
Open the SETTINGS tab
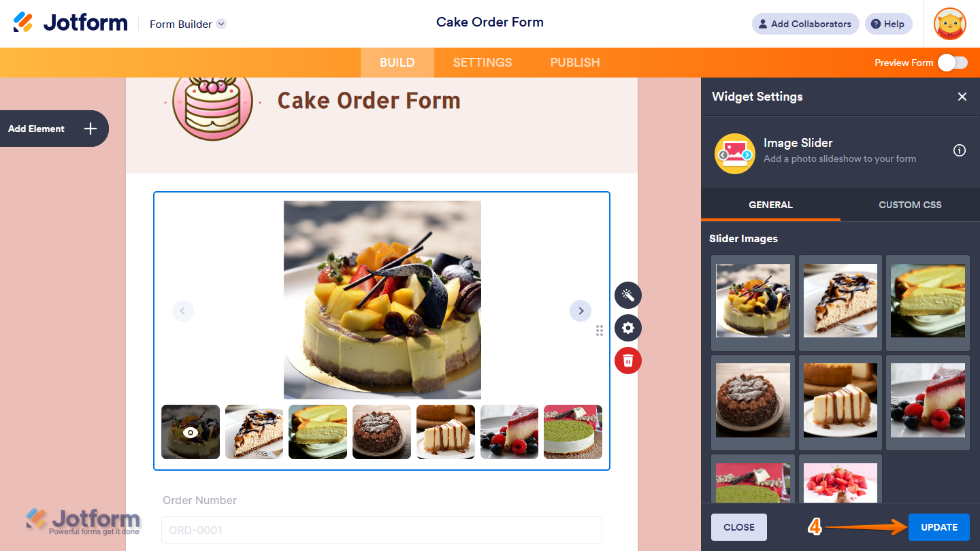(483, 63)
